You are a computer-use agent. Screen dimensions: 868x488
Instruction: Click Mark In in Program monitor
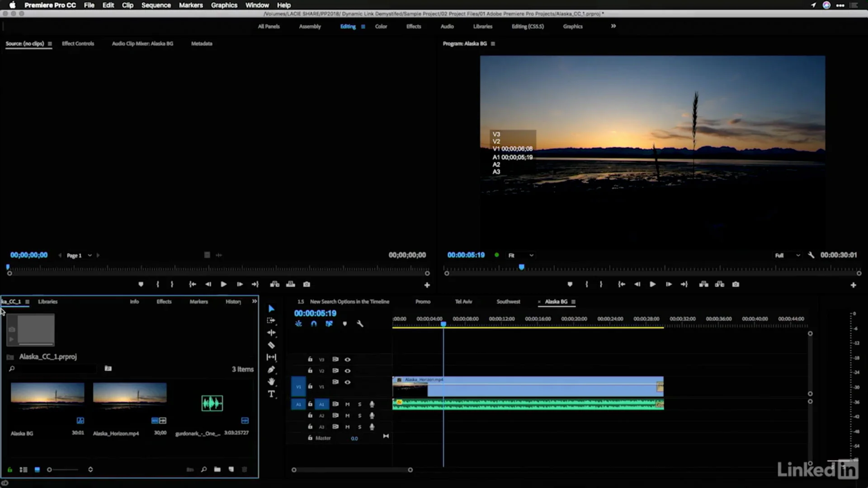(x=586, y=284)
